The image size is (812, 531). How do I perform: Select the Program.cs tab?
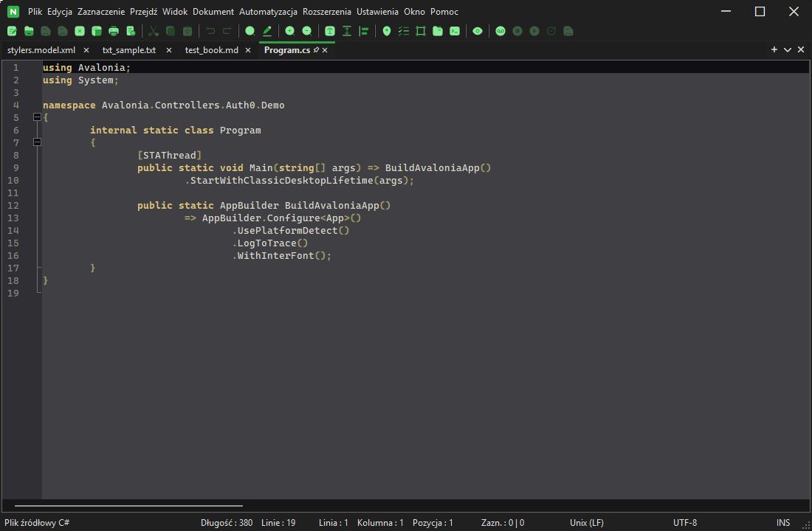[287, 50]
